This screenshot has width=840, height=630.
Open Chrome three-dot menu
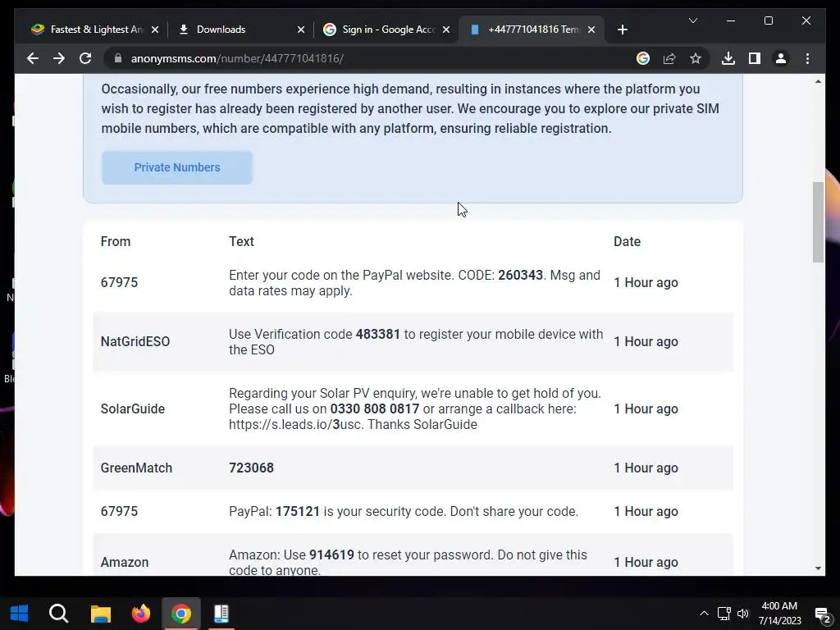[x=808, y=58]
